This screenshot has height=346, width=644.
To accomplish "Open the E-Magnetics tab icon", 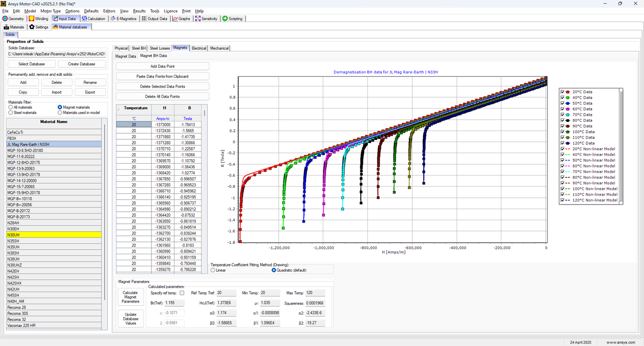I will point(113,18).
